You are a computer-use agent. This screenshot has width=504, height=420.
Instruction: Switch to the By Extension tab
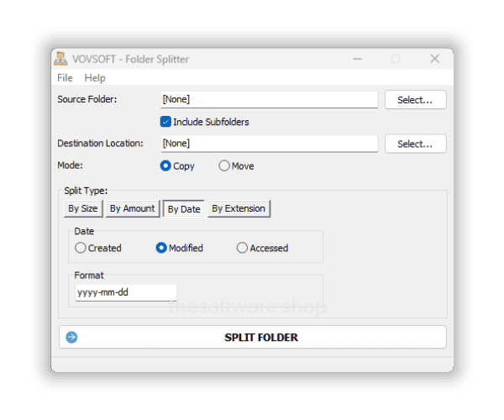239,208
